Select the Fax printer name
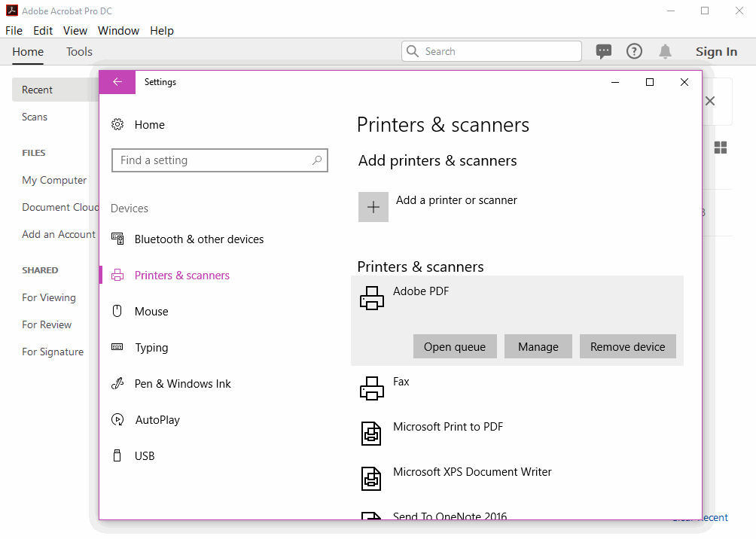This screenshot has width=756, height=539. point(401,382)
